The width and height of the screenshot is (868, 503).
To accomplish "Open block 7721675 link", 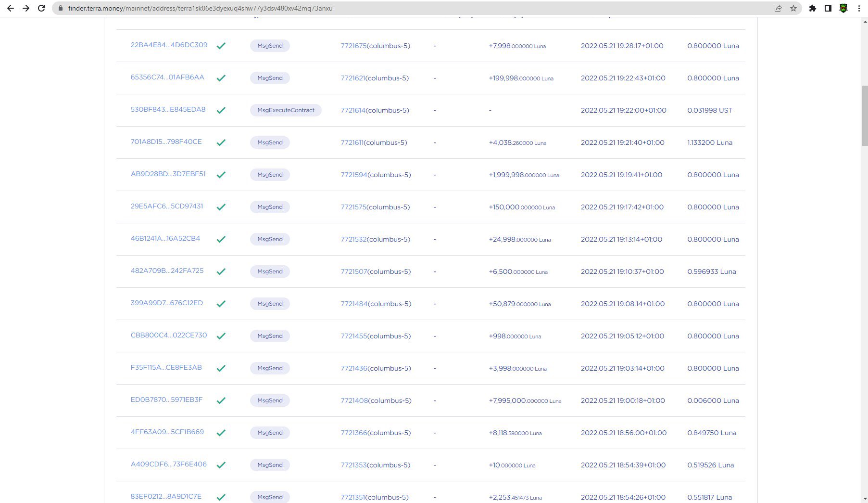I will tap(353, 46).
